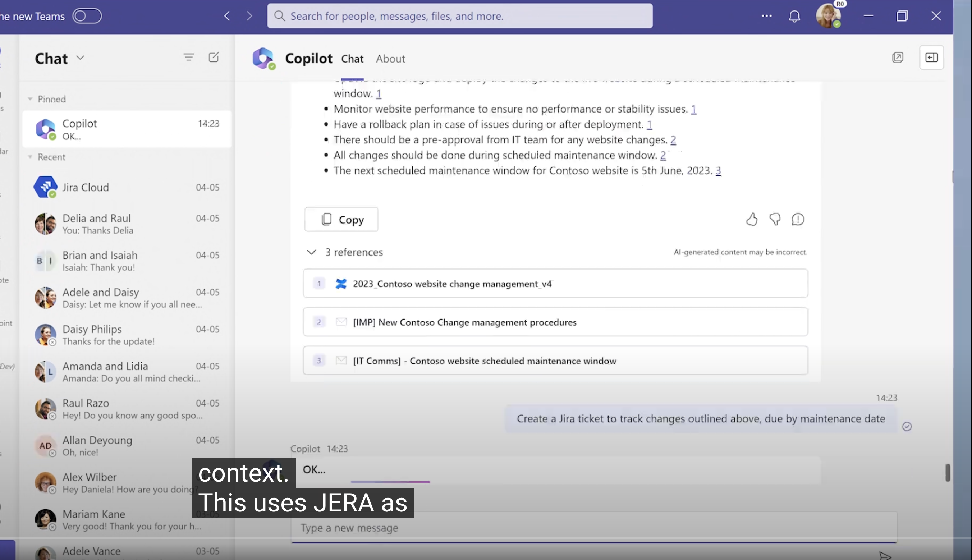Go back with the left navigation arrow

(x=227, y=16)
